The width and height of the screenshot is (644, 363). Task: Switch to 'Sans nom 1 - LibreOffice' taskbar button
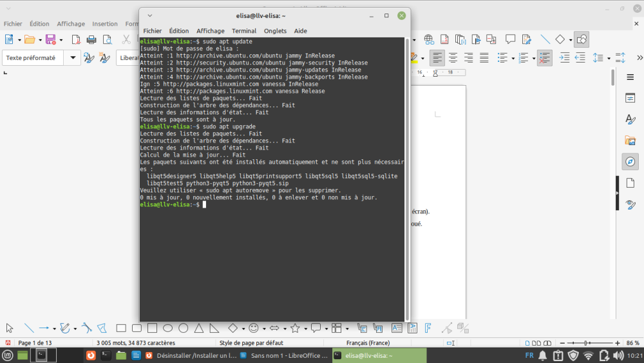[282, 355]
